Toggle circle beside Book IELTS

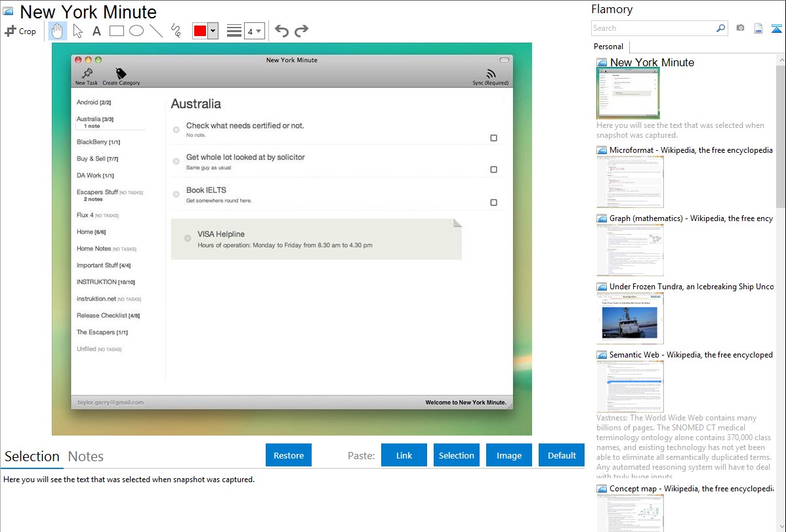(x=176, y=194)
